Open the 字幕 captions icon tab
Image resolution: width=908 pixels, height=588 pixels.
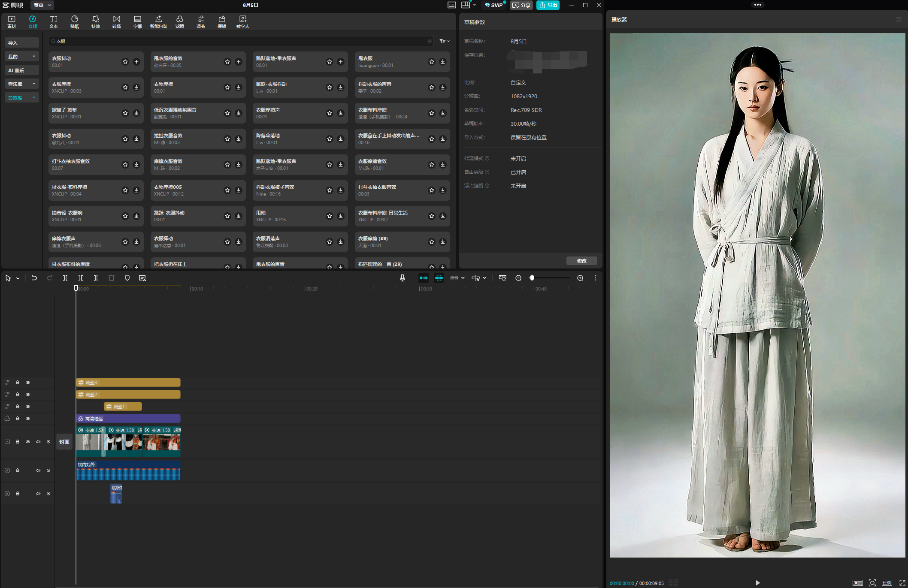pyautogui.click(x=138, y=22)
